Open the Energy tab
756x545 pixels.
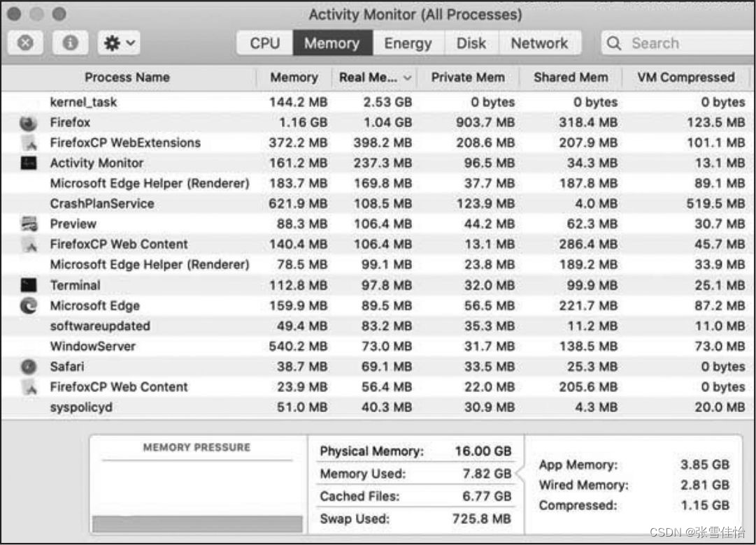[408, 43]
